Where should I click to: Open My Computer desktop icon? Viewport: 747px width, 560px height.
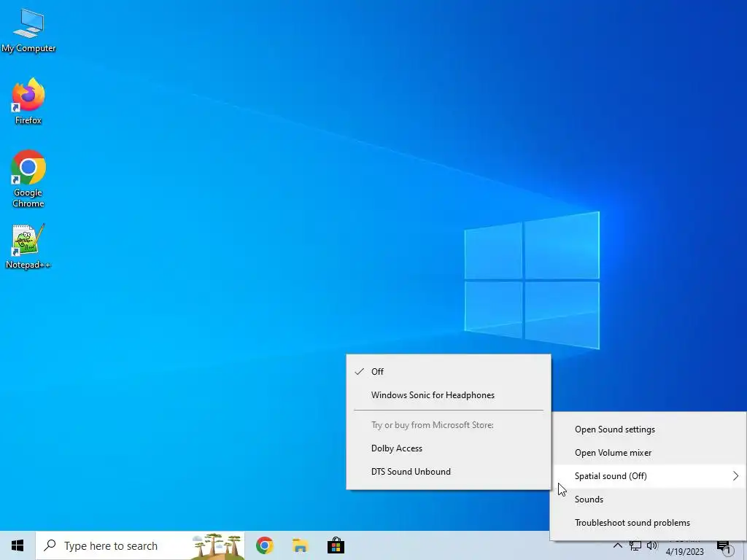click(x=28, y=31)
